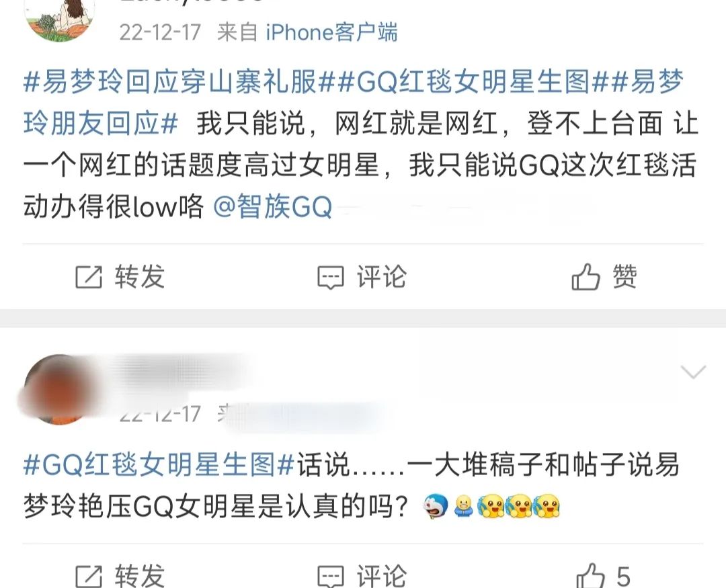Open first poster's avatar picture

[x=59, y=19]
